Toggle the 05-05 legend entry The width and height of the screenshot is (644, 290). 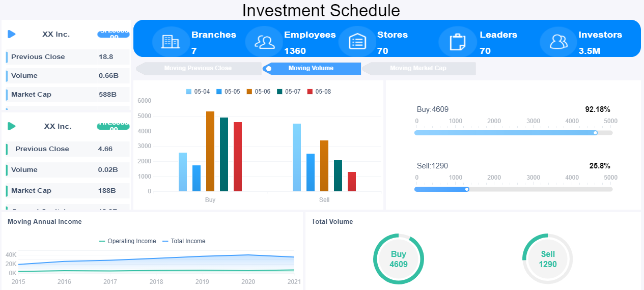pyautogui.click(x=228, y=92)
